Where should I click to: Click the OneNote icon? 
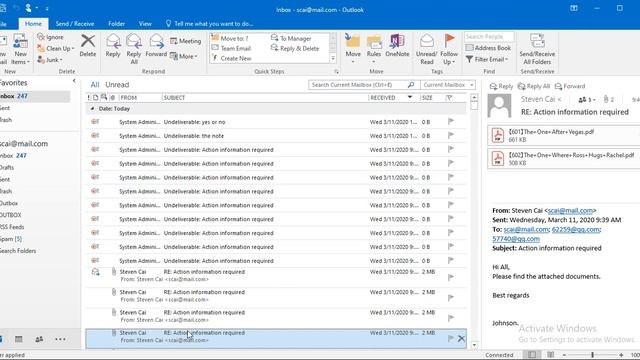[397, 45]
